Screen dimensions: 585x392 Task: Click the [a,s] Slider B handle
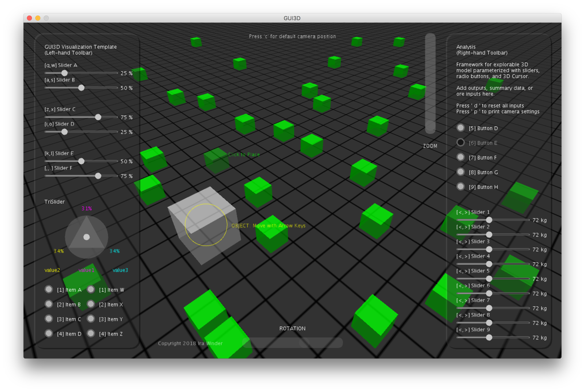(81, 88)
